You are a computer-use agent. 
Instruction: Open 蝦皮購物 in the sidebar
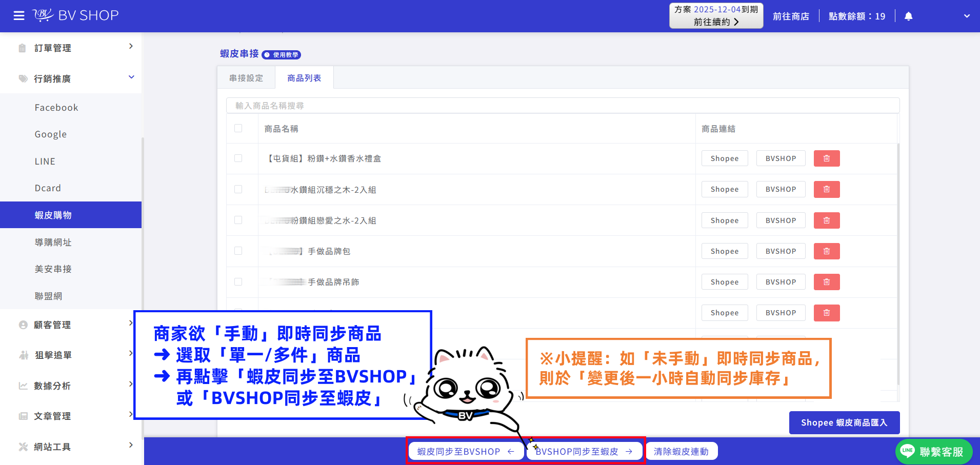pos(71,215)
